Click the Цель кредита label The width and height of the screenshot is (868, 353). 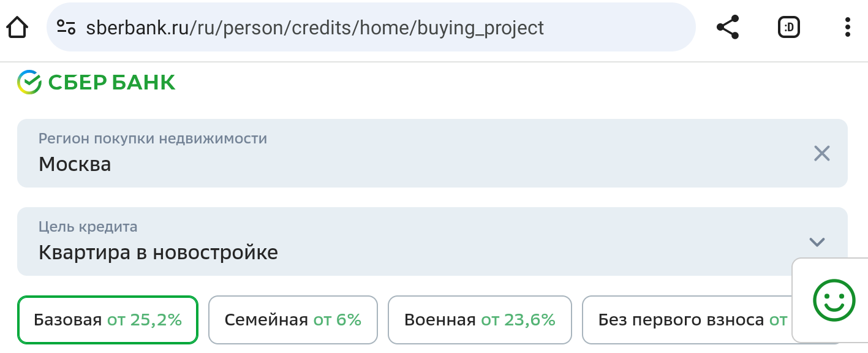(x=88, y=227)
